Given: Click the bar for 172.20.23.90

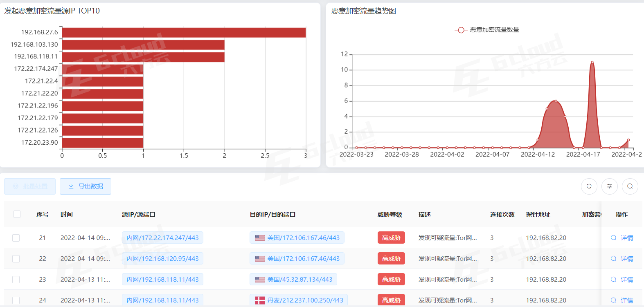Looking at the screenshot, I should tap(103, 143).
